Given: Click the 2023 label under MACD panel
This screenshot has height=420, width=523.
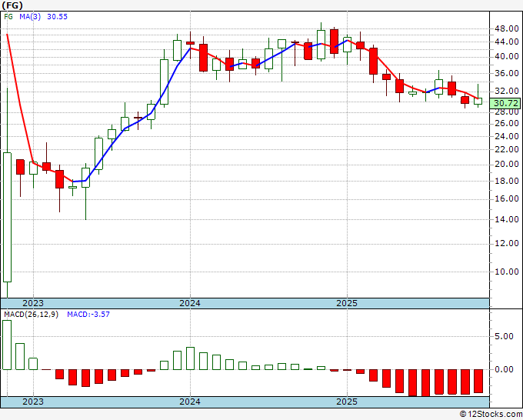Looking at the screenshot, I should click(x=32, y=402).
